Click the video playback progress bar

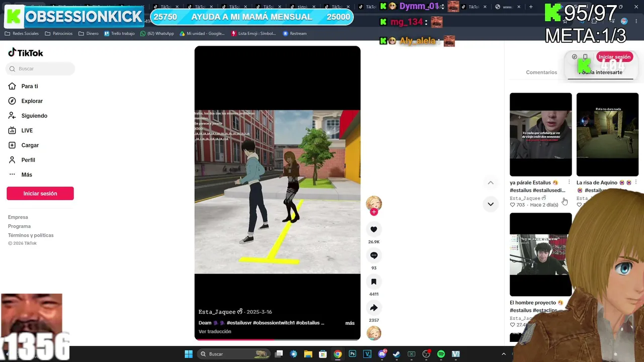click(x=277, y=339)
